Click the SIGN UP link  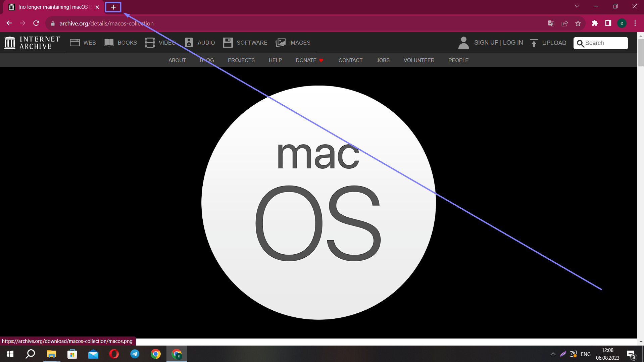pyautogui.click(x=486, y=43)
